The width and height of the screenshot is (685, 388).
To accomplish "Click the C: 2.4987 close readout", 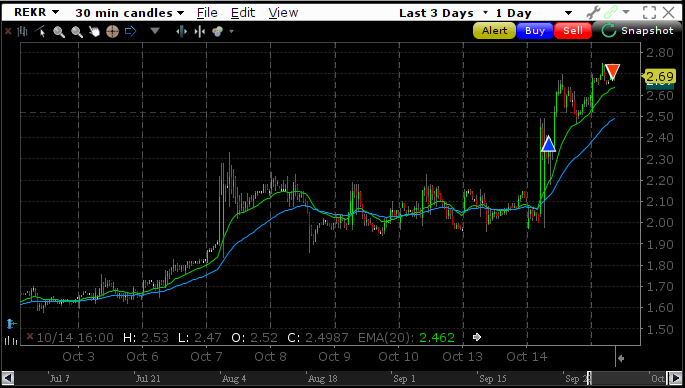I will 318,337.
